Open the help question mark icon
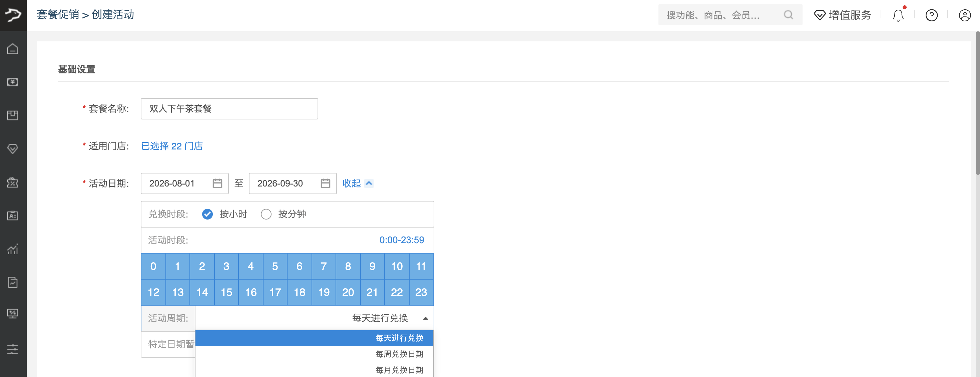 pyautogui.click(x=931, y=15)
